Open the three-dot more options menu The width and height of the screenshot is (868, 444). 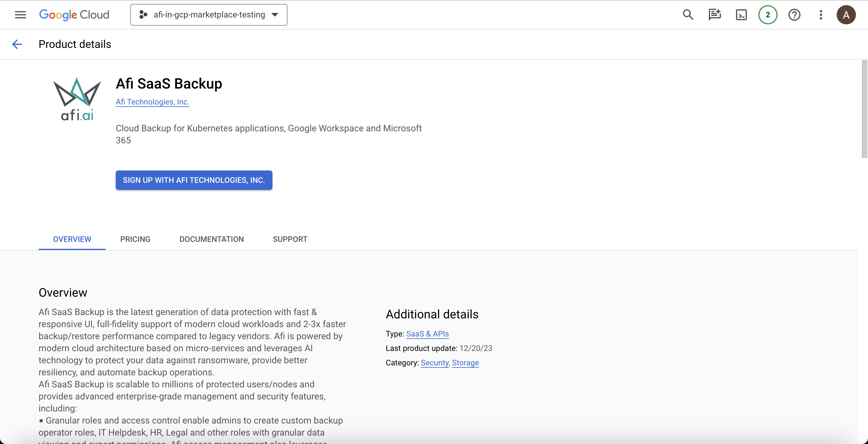point(821,15)
